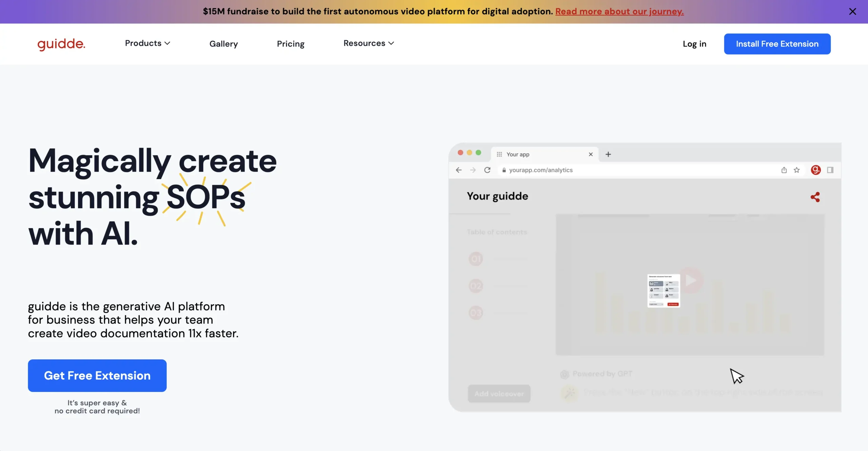Click the guidde extension icon in mock browser
The width and height of the screenshot is (868, 451).
[x=815, y=170]
